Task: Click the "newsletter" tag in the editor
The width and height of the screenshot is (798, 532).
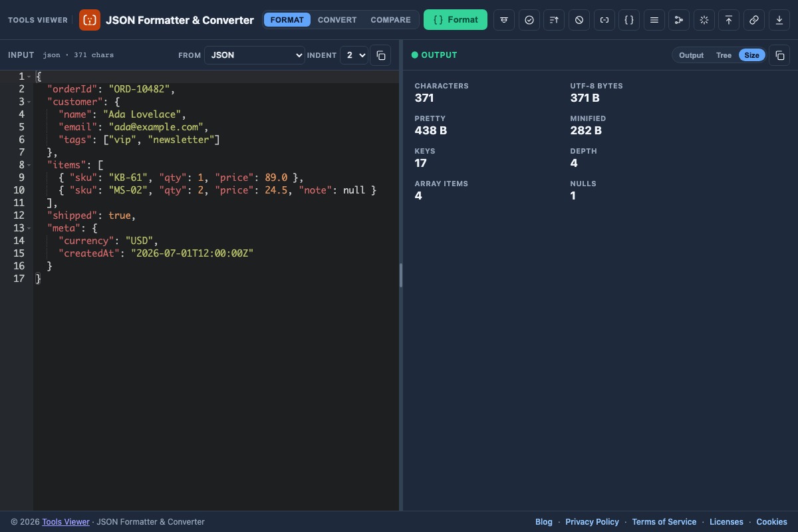Action: [181, 140]
